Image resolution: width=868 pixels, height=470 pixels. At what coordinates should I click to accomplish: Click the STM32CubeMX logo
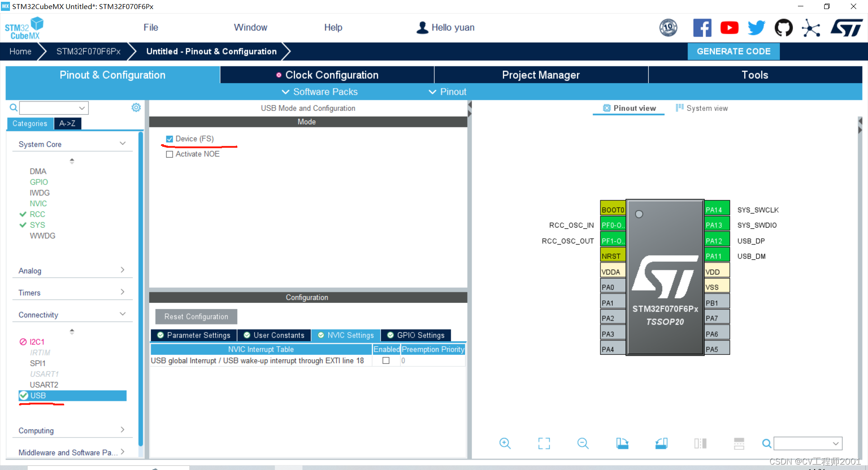tap(24, 28)
